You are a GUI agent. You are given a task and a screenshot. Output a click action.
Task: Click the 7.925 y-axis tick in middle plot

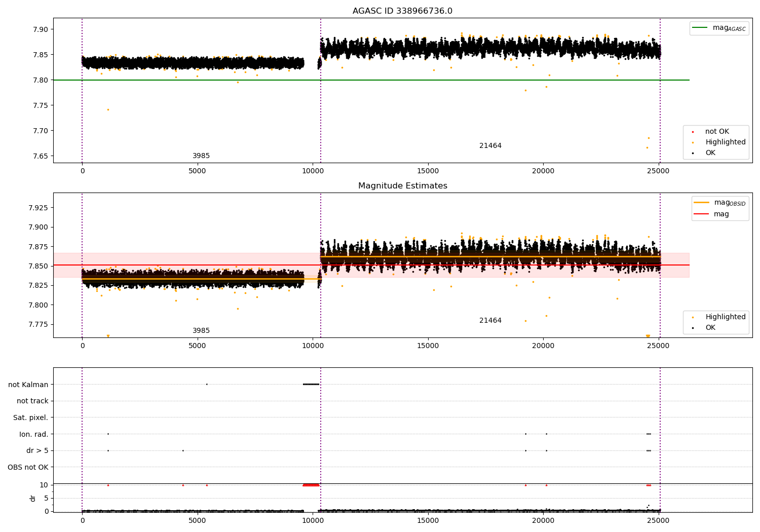coord(39,208)
